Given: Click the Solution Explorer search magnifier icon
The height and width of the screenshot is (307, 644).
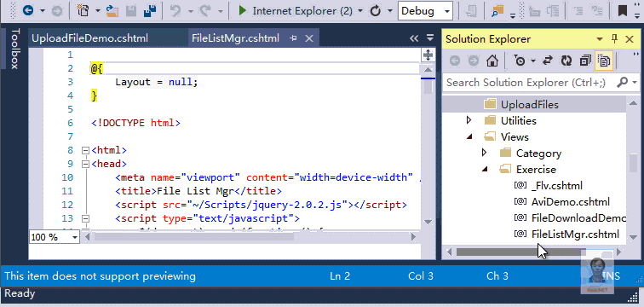Looking at the screenshot, I should coord(622,82).
